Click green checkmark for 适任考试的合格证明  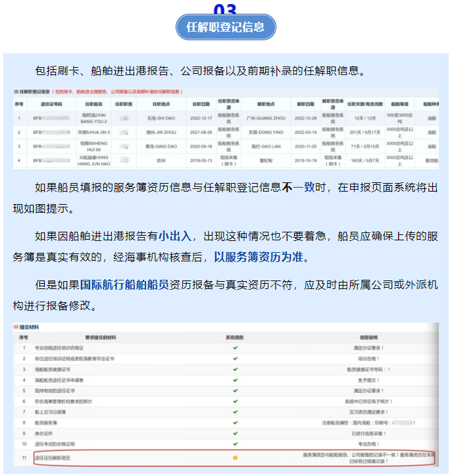point(235,445)
